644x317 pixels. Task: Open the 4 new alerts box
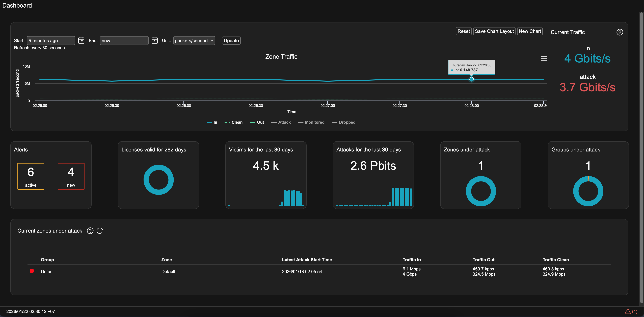coord(71,176)
